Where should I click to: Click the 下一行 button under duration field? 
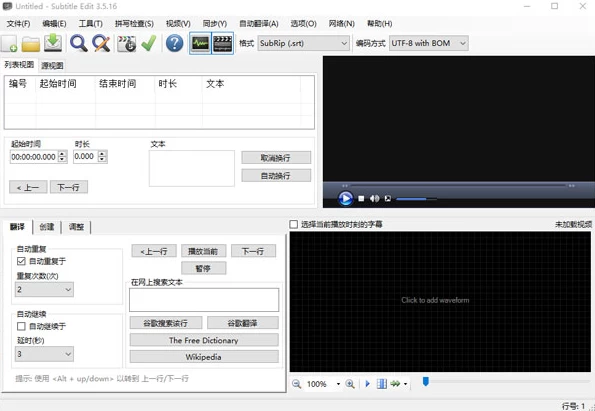click(x=69, y=187)
